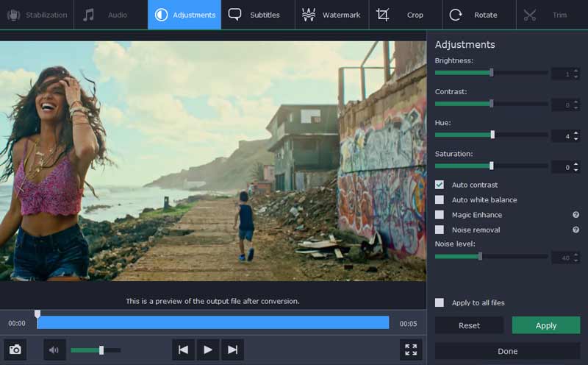Decrease Contrast with the down stepper arrow
The image size is (588, 365).
[x=576, y=107]
